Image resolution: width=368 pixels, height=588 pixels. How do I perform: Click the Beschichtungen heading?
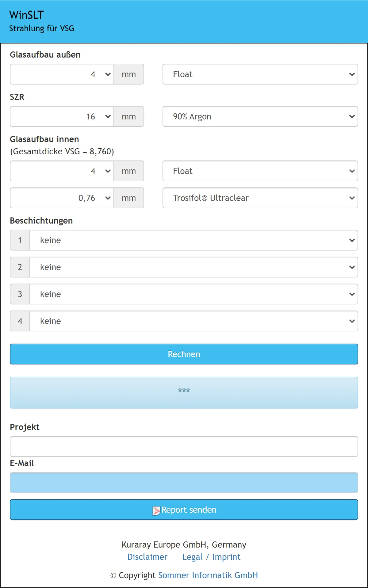[x=41, y=221]
